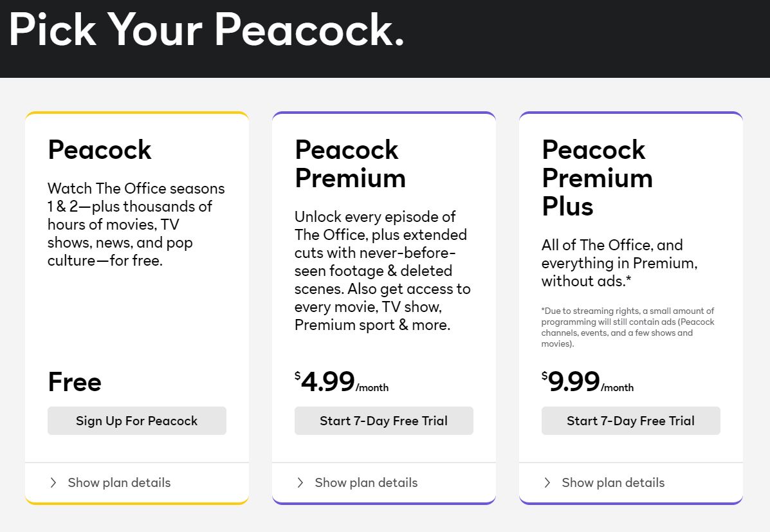770x532 pixels.
Task: Click the Free price label
Action: click(x=75, y=382)
